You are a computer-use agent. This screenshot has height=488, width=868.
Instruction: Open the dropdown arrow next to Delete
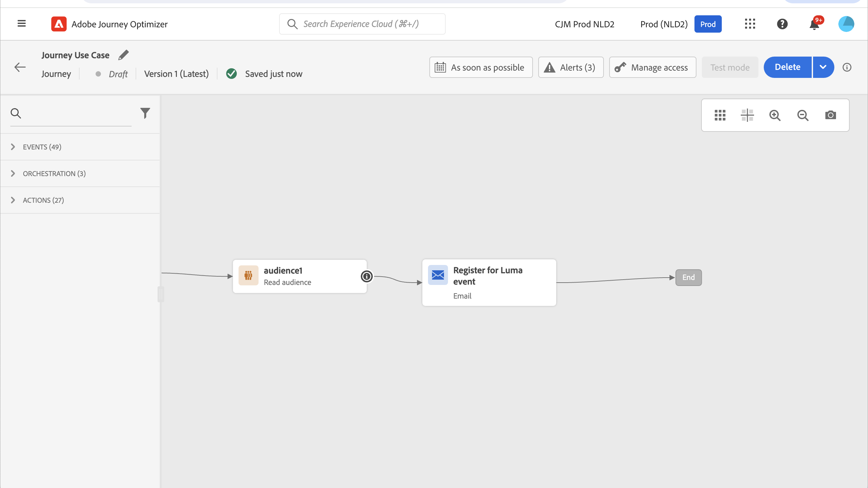point(823,67)
